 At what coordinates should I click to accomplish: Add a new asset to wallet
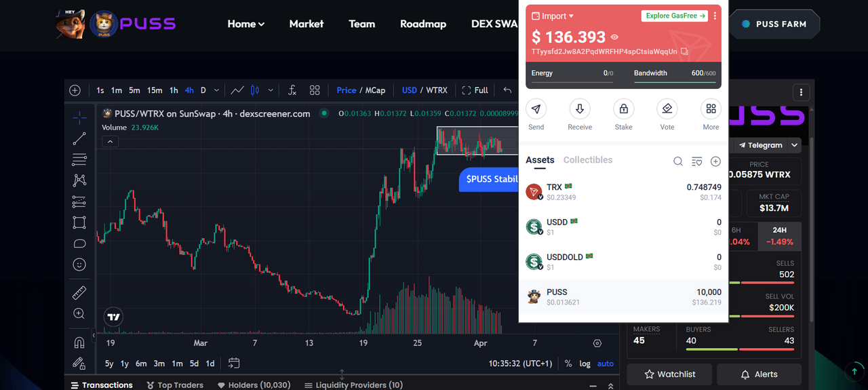(x=715, y=161)
